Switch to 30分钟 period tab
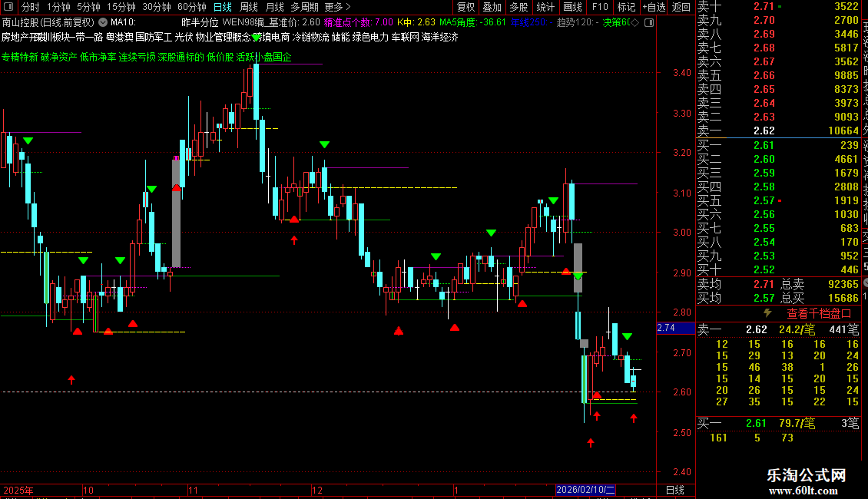The height and width of the screenshot is (499, 868). tap(156, 7)
